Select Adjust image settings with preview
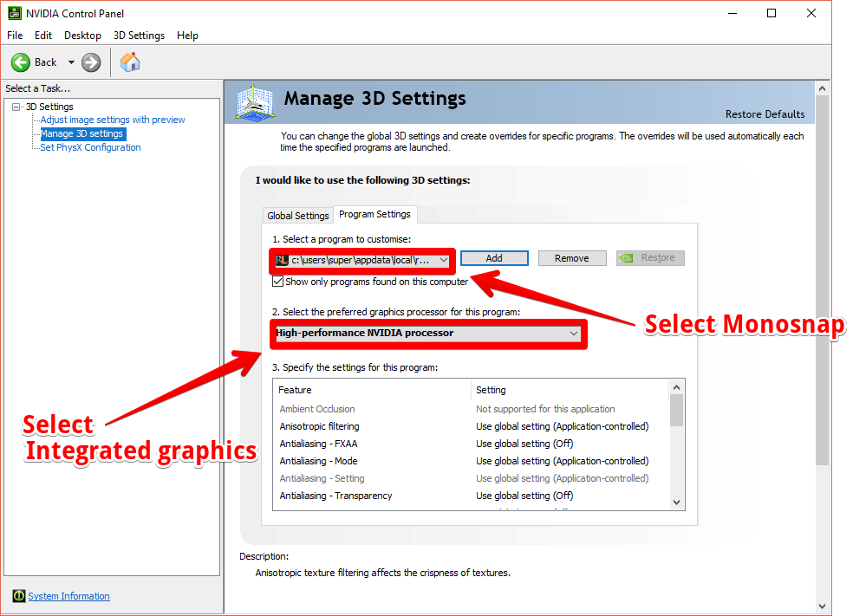 (113, 120)
